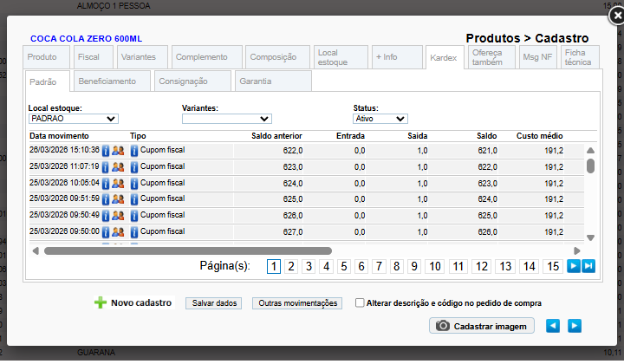This screenshot has height=364, width=624.
Task: Click users icon in 25/03/2026 09:50:49 row
Action: click(x=118, y=215)
